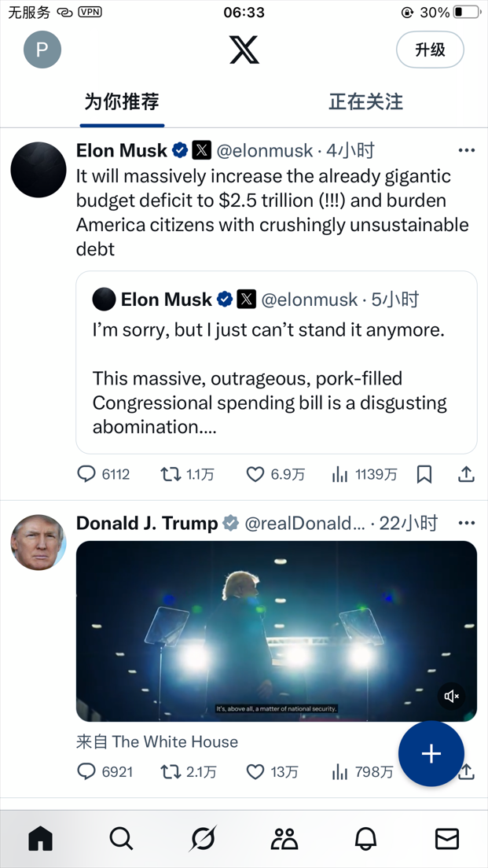Tap the search magnifier in bottom bar
This screenshot has height=868, width=488.
pyautogui.click(x=121, y=839)
